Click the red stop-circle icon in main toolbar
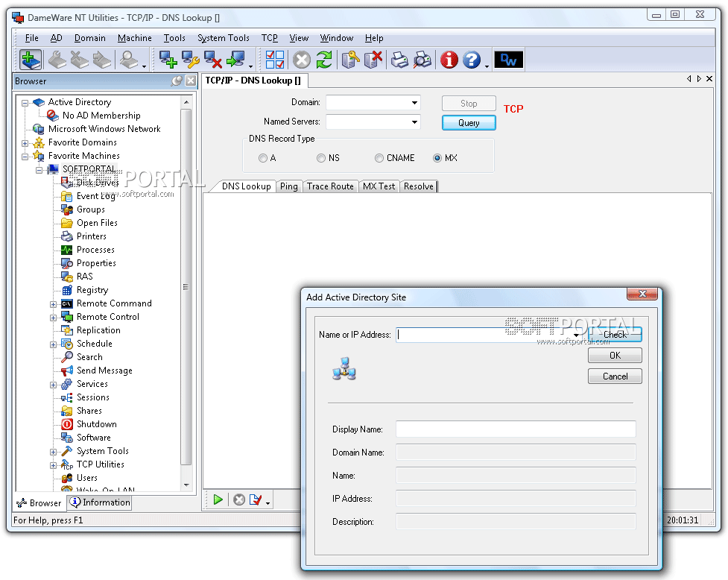Screen dimensions: 728x580 coord(302,60)
